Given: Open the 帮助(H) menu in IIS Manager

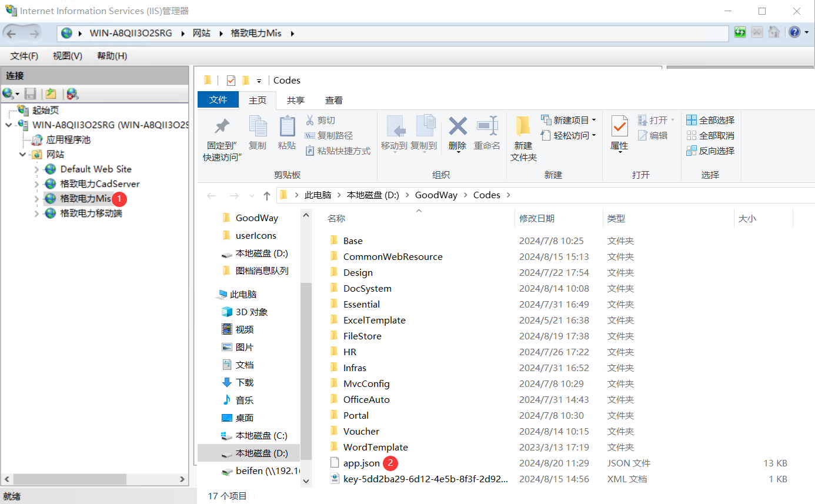Looking at the screenshot, I should [x=112, y=56].
